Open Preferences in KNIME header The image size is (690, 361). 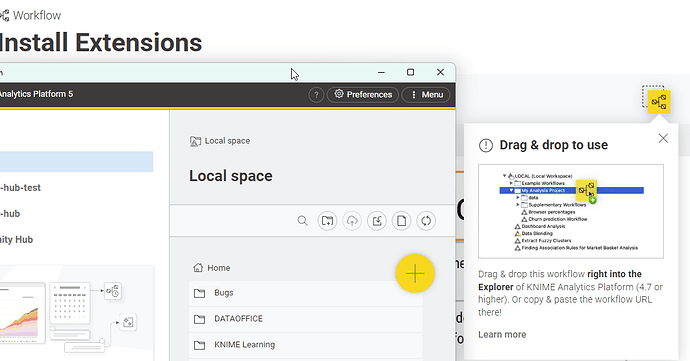(x=363, y=95)
